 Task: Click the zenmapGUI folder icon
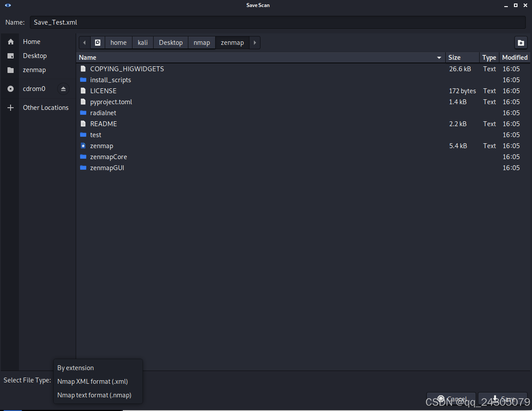(83, 168)
